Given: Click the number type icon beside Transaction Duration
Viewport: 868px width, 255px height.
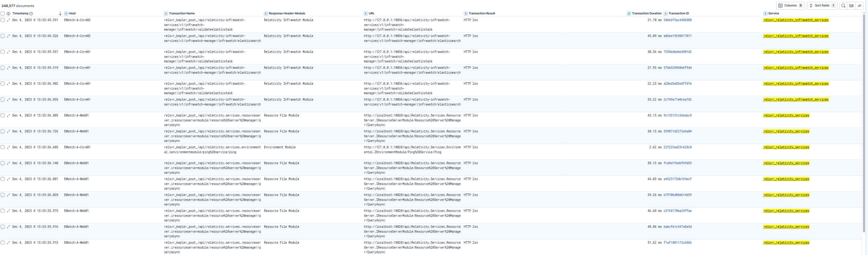Looking at the screenshot, I should click(629, 13).
